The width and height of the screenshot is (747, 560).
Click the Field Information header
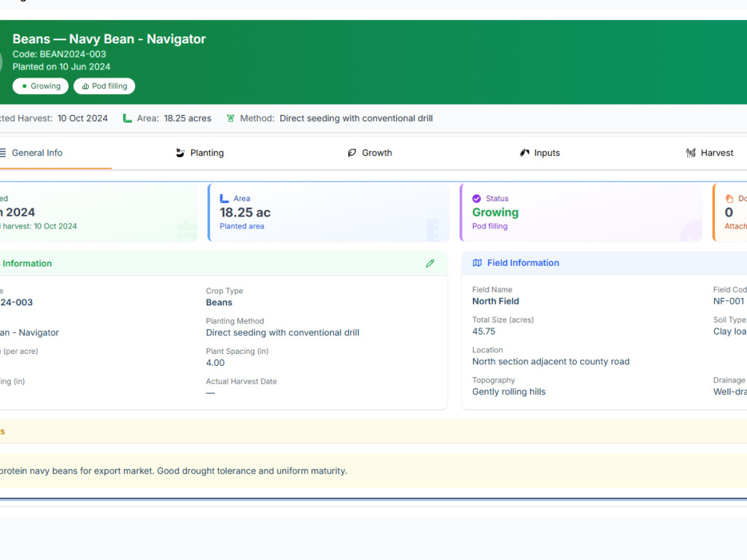(604, 263)
